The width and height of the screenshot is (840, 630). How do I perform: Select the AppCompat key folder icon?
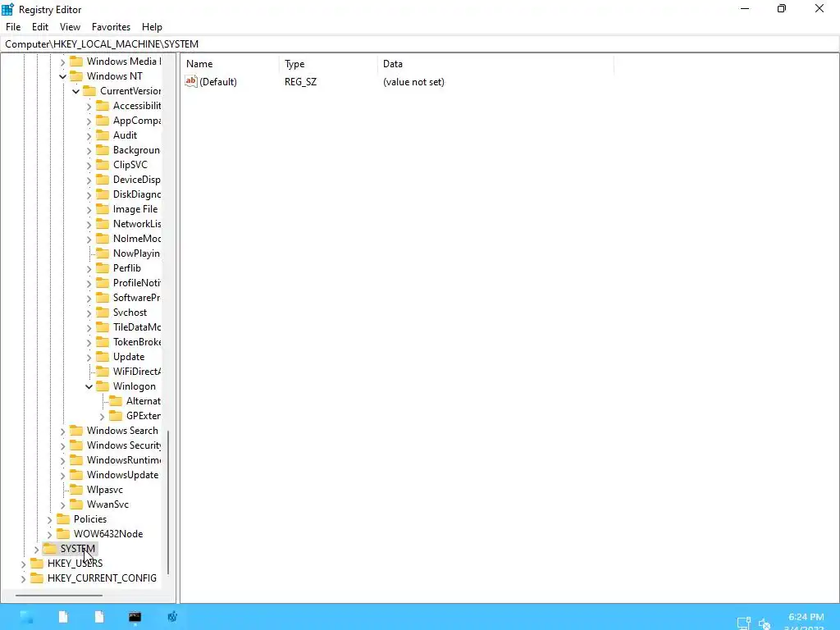103,121
